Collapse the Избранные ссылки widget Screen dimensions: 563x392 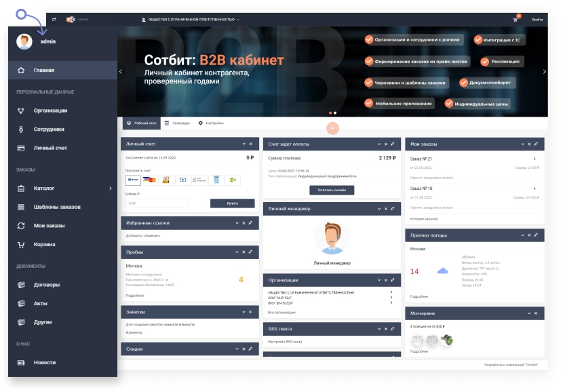[x=237, y=223]
